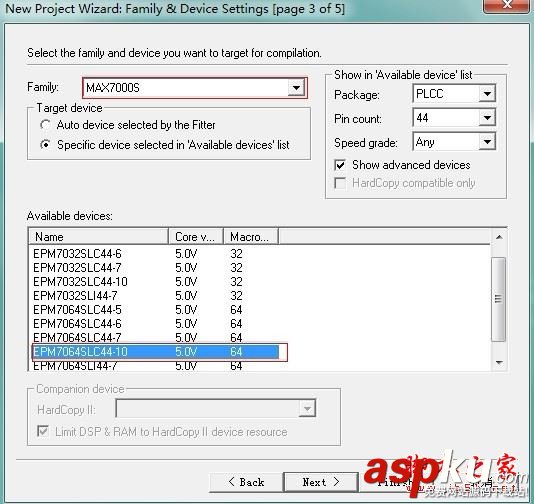Click the device list scroll down arrow
The width and height of the screenshot is (534, 504).
point(499,363)
